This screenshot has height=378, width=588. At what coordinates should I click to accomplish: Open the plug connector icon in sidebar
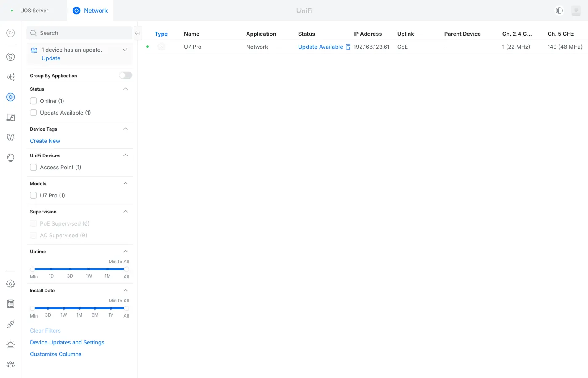click(x=10, y=324)
